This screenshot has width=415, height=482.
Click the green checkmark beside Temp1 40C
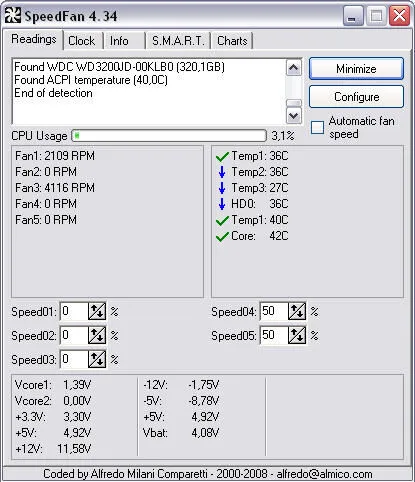point(222,220)
